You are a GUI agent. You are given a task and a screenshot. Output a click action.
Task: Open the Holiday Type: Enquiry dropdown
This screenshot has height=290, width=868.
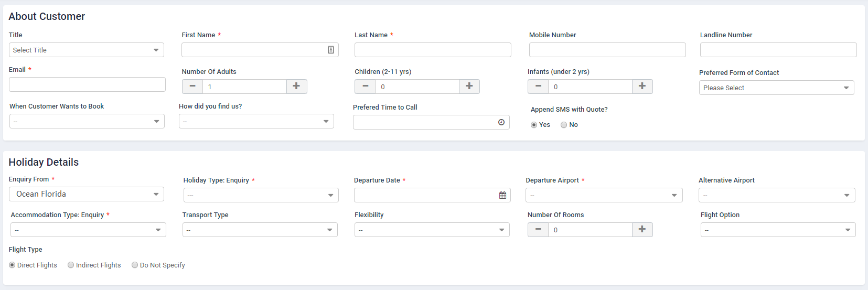coord(261,195)
